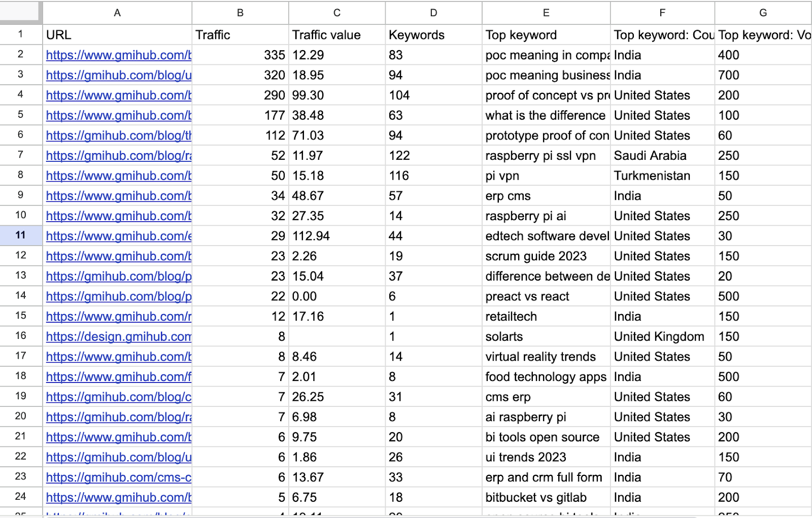Select the 'bitbucket vs gitlab' cell
The height and width of the screenshot is (518, 812).
pos(546,498)
